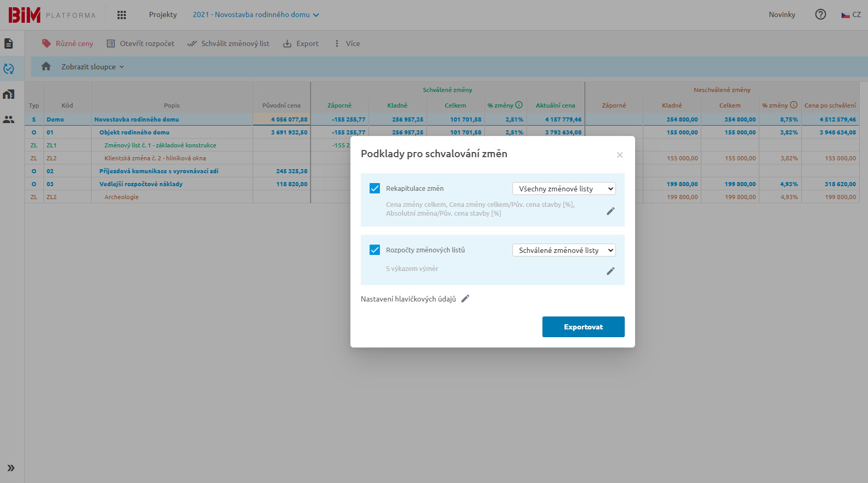Expand the Zobrazit sloupce dropdown
This screenshot has height=483, width=868.
coord(93,67)
